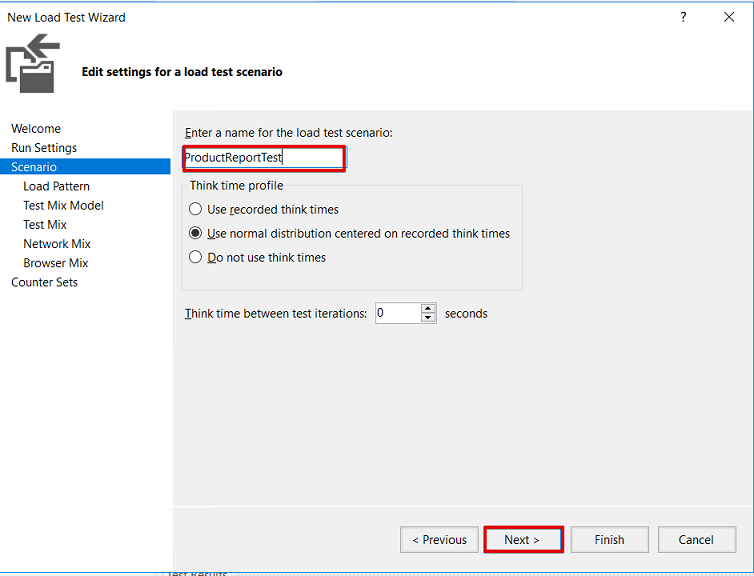This screenshot has width=754, height=576.
Task: Click the Next button
Action: 522,540
